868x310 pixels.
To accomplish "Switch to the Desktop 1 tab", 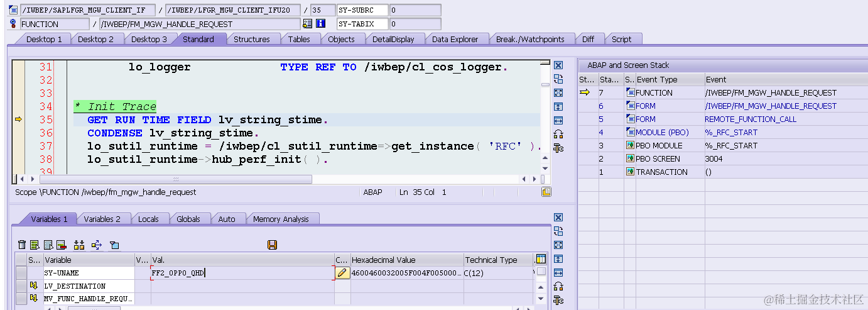I will pyautogui.click(x=44, y=39).
